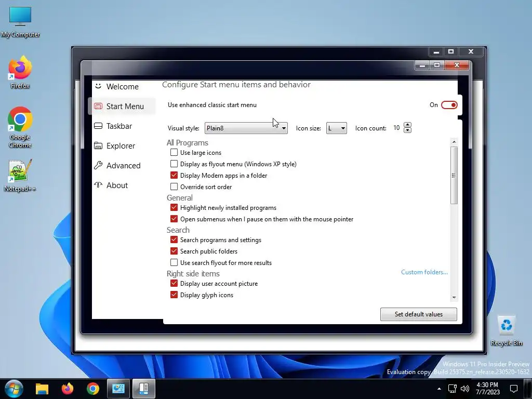Select the Start Menu section

coord(125,106)
